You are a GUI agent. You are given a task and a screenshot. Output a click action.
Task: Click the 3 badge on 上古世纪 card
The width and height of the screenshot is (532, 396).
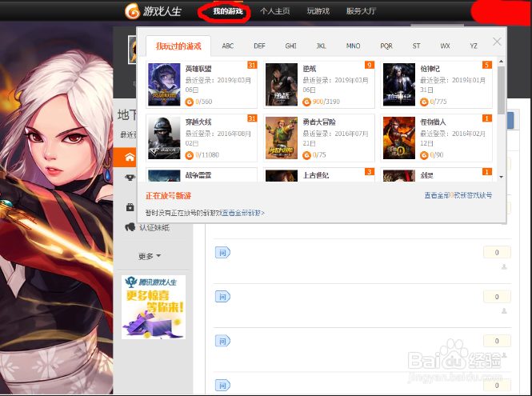click(370, 172)
